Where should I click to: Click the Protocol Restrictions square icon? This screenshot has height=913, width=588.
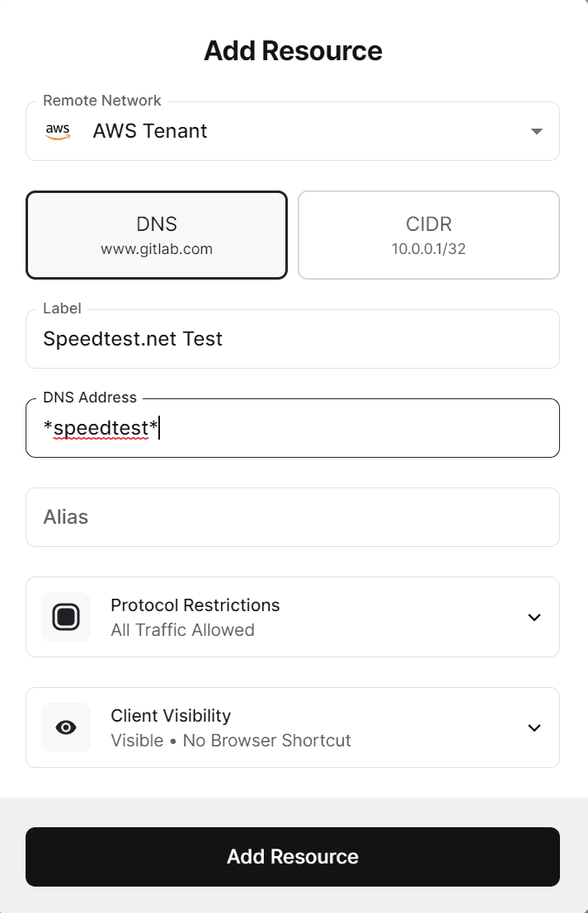point(66,617)
